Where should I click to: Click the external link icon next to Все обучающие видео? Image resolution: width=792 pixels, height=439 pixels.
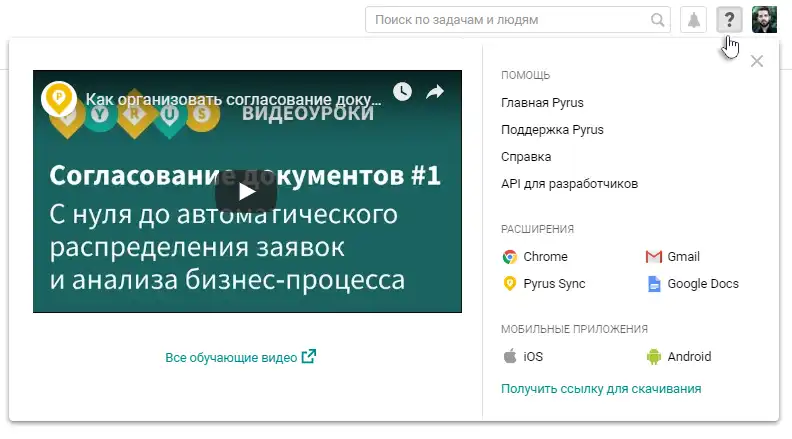tap(309, 356)
